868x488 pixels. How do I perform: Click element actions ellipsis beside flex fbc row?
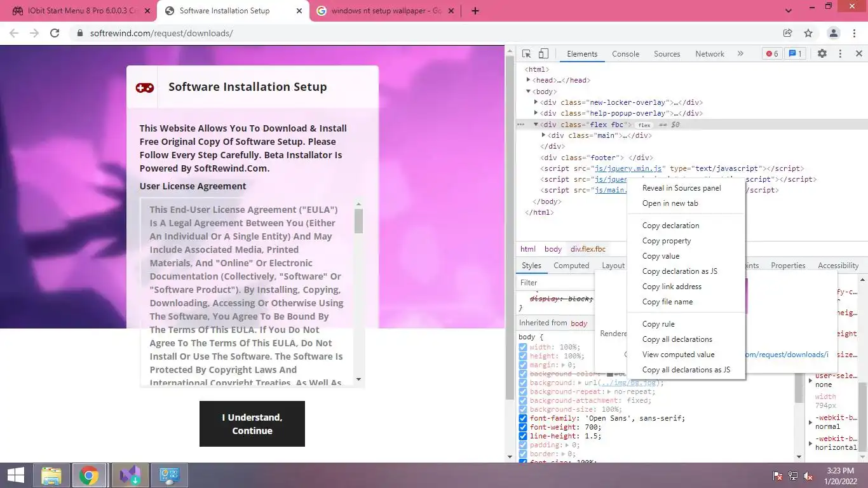(x=520, y=125)
